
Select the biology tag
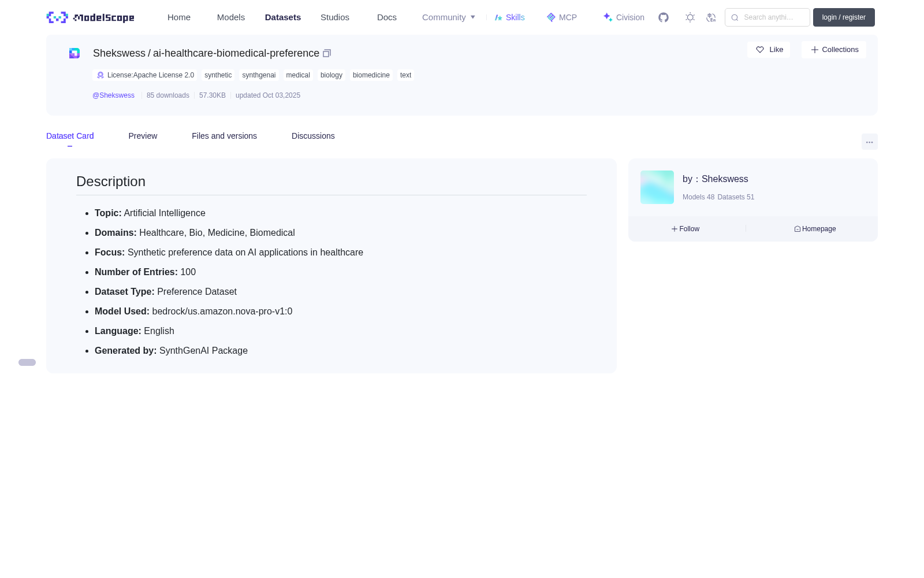pyautogui.click(x=331, y=75)
